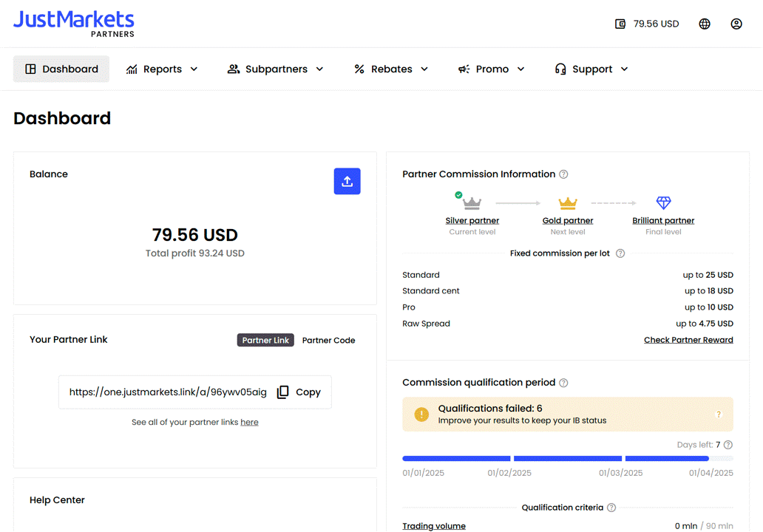Click question mark in Qualifications failed banner
The height and width of the screenshot is (532, 763).
[718, 415]
